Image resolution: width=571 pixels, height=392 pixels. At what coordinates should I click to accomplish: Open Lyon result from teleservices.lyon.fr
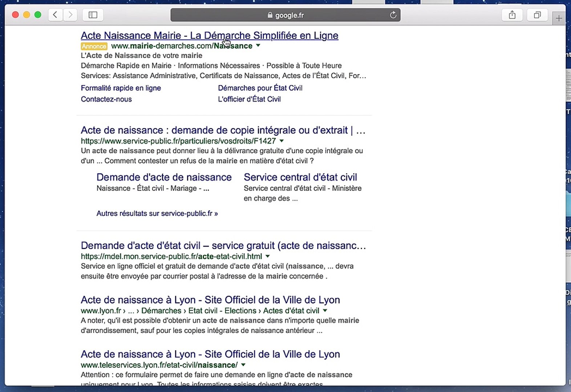point(210,354)
